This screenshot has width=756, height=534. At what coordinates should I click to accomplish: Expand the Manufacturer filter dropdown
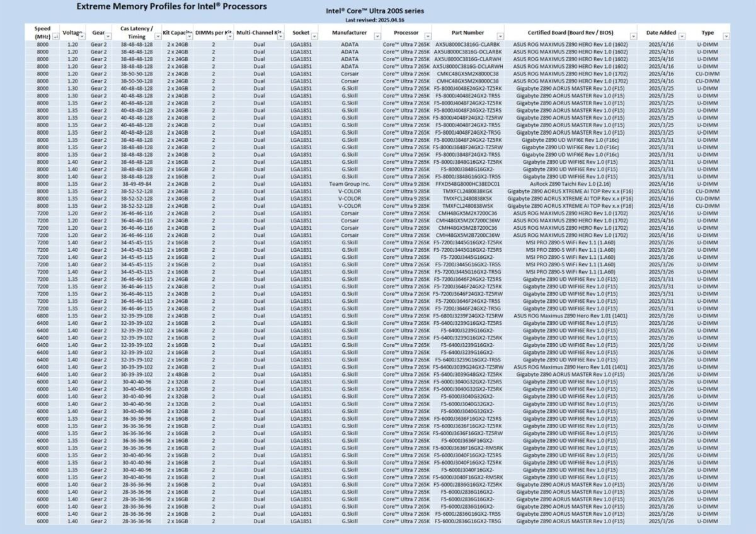point(378,37)
